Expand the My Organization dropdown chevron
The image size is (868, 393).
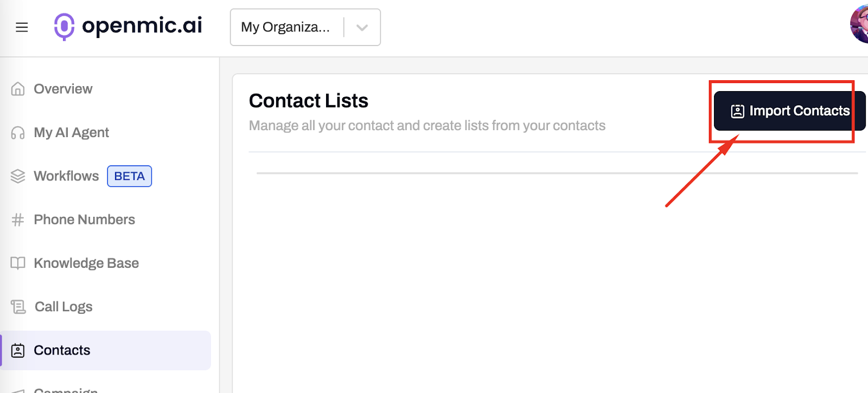pyautogui.click(x=362, y=27)
